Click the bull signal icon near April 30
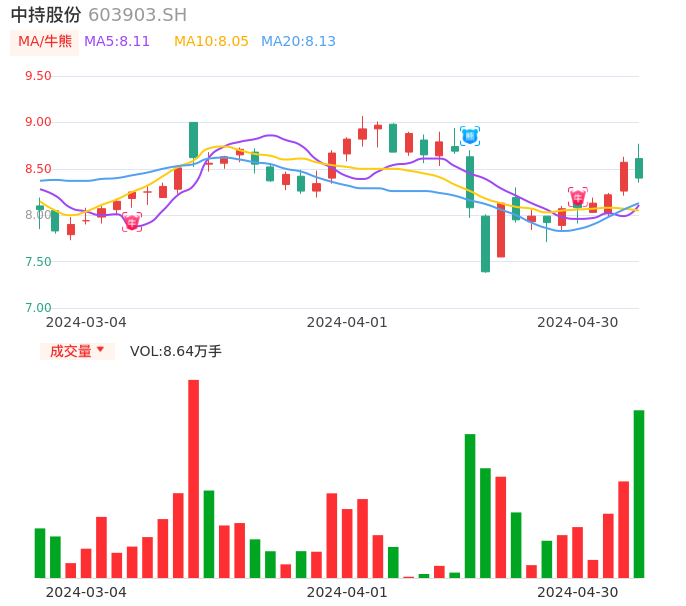 pyautogui.click(x=578, y=197)
